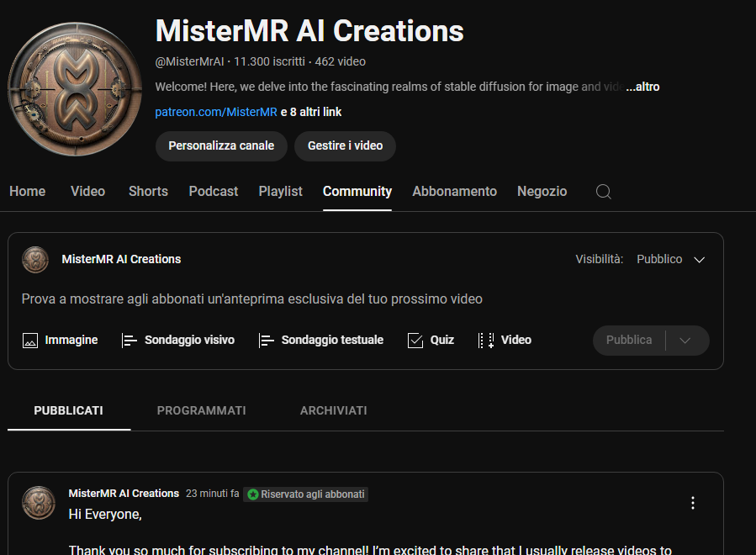Viewport: 756px width, 555px height.
Task: Click the post text input field
Action: point(252,299)
